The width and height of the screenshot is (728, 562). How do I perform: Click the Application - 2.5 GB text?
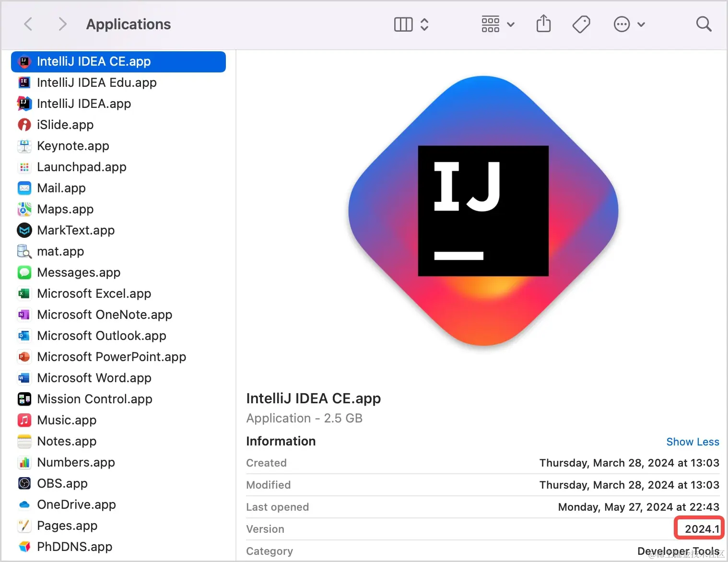(305, 418)
